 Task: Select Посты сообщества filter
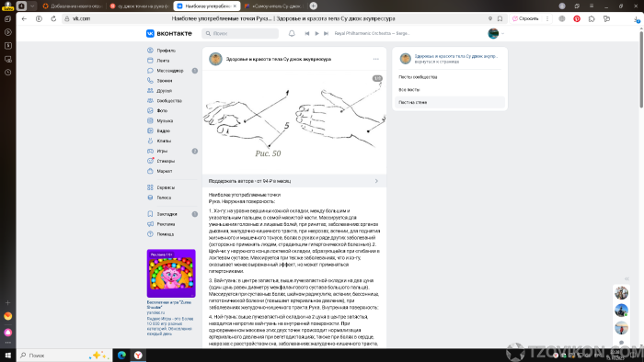(418, 77)
